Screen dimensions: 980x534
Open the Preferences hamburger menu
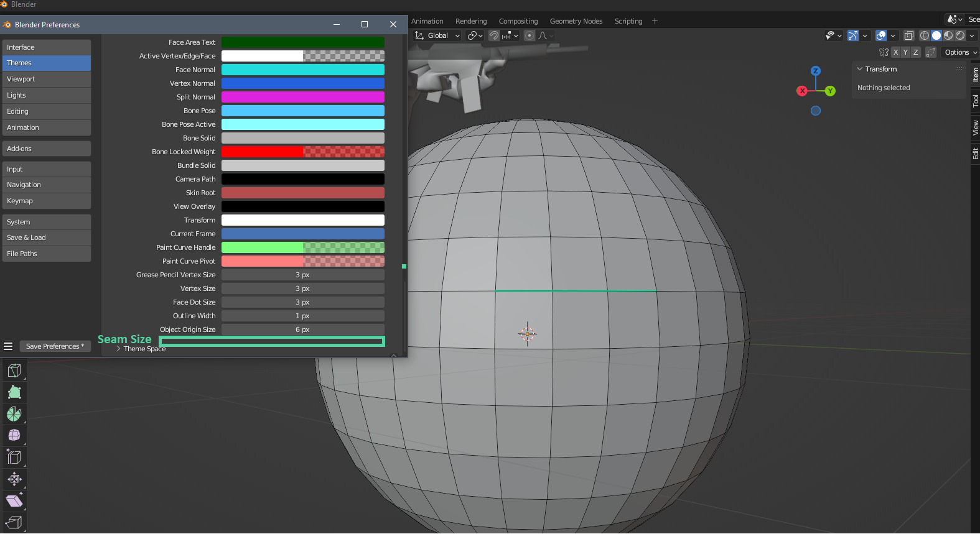click(8, 346)
